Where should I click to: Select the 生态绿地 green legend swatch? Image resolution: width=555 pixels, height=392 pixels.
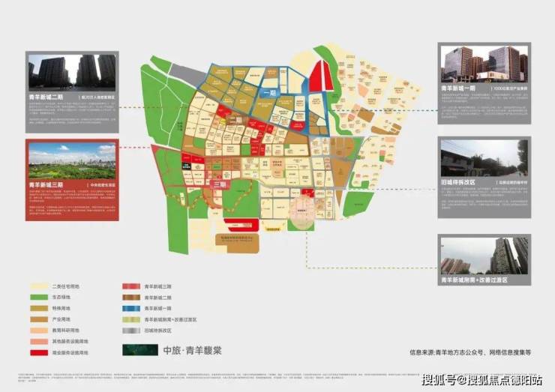pos(39,297)
